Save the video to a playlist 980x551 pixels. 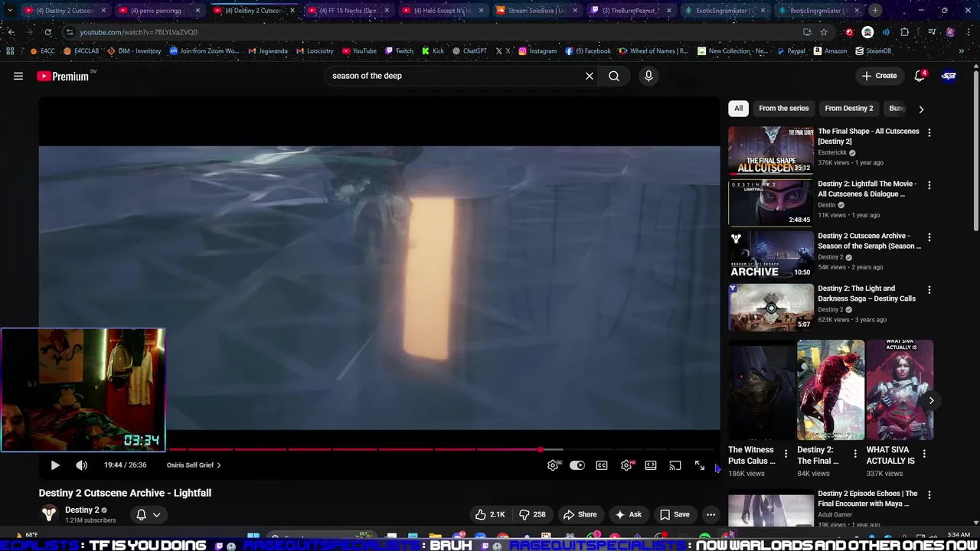pos(675,514)
